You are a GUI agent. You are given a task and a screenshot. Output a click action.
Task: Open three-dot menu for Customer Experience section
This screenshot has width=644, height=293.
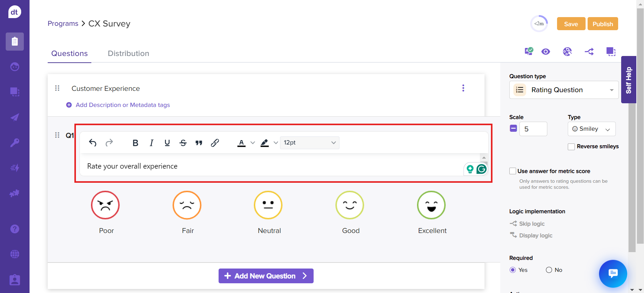click(463, 88)
